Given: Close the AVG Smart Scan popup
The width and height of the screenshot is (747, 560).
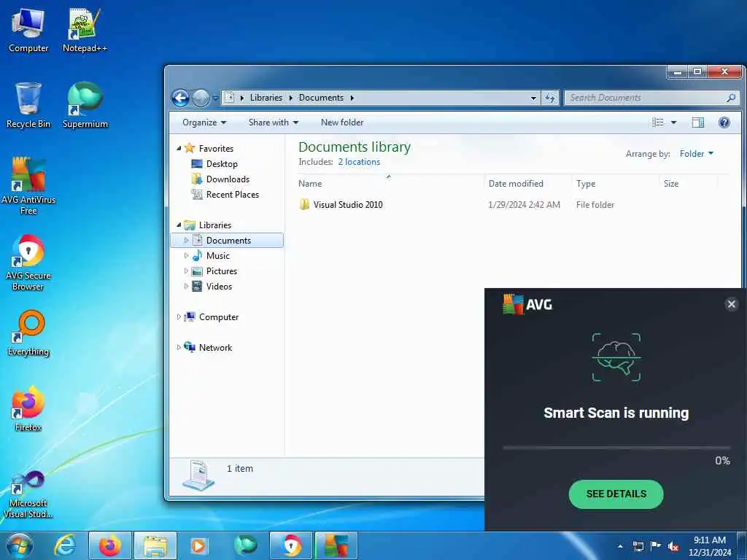Looking at the screenshot, I should [731, 304].
